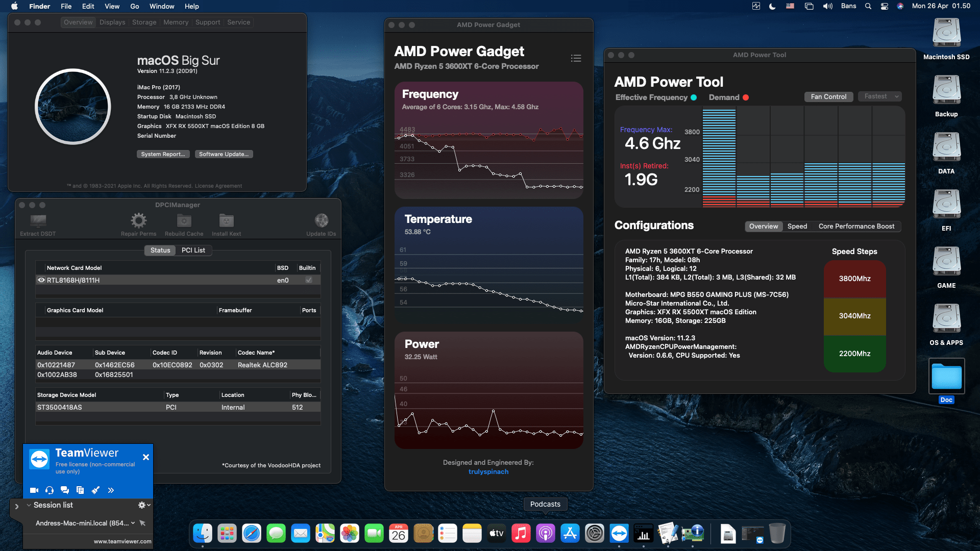This screenshot has height=551, width=980.
Task: Click eye icon beside RTL8168H/8111H
Action: 41,280
